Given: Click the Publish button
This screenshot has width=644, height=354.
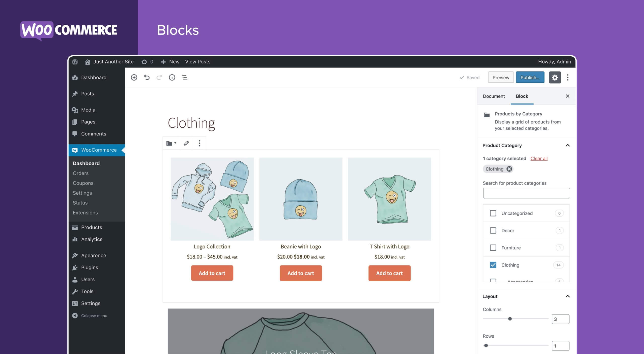Looking at the screenshot, I should point(530,77).
